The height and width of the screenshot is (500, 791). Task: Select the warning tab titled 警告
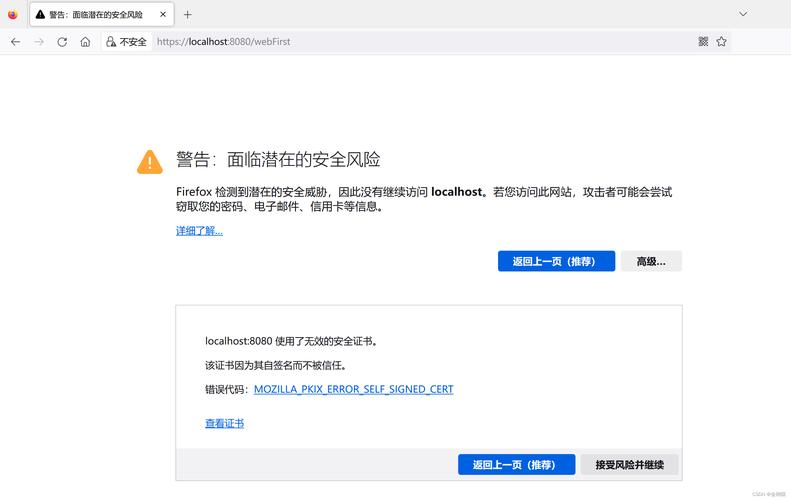(102, 15)
